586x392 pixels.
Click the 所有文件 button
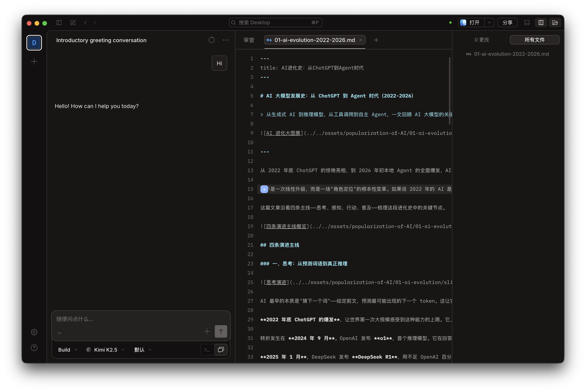tap(535, 40)
